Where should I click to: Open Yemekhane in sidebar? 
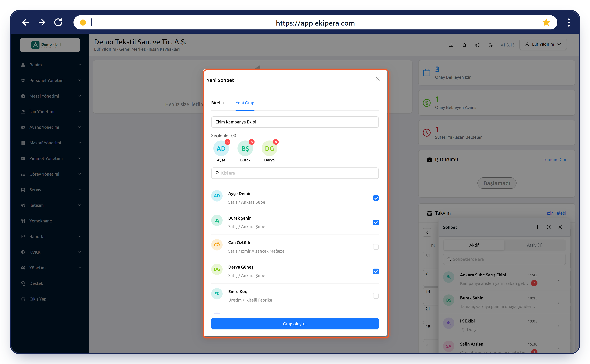point(50,221)
